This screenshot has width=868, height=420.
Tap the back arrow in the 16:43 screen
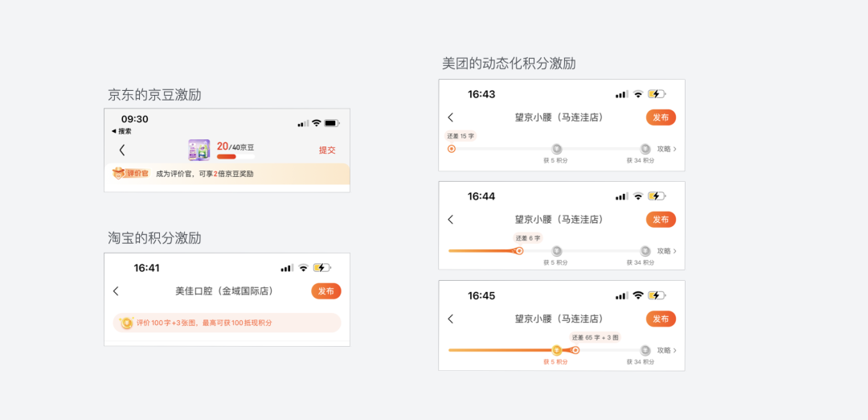[x=451, y=117]
